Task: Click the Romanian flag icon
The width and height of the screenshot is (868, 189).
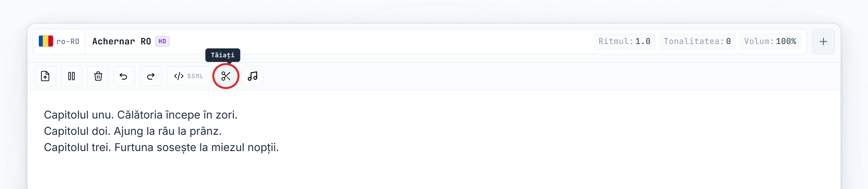Action: click(46, 41)
